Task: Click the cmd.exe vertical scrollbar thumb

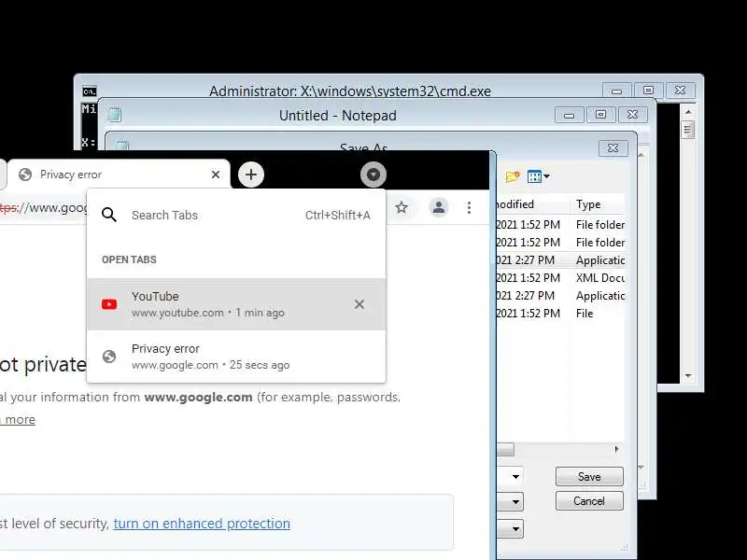Action: coord(688,129)
